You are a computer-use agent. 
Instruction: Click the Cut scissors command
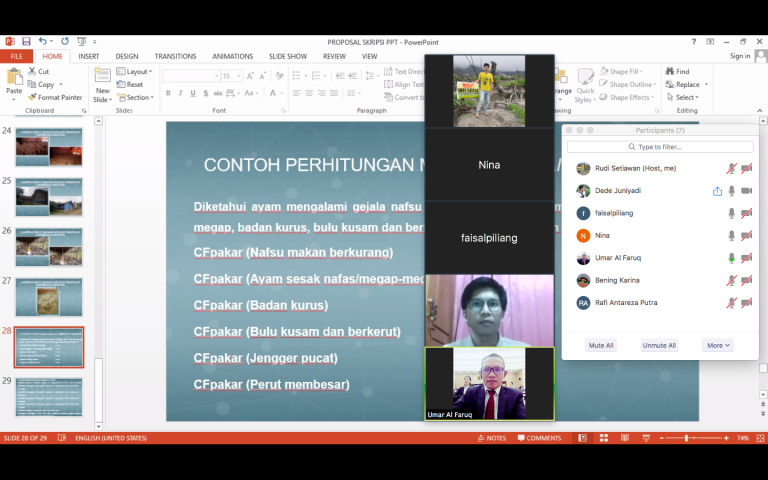pos(39,72)
